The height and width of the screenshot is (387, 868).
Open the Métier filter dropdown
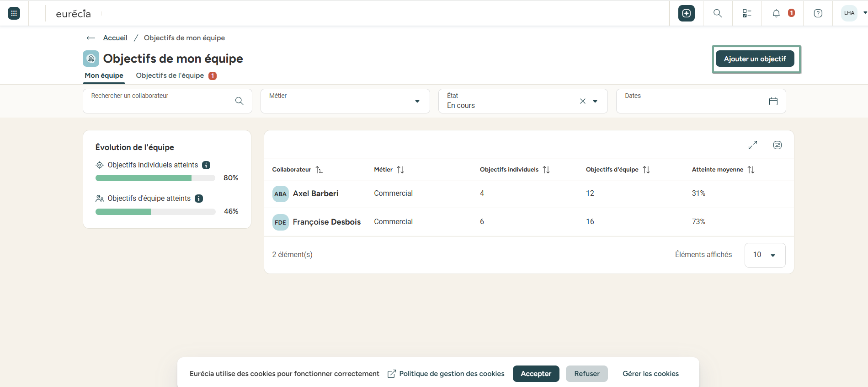coord(345,101)
